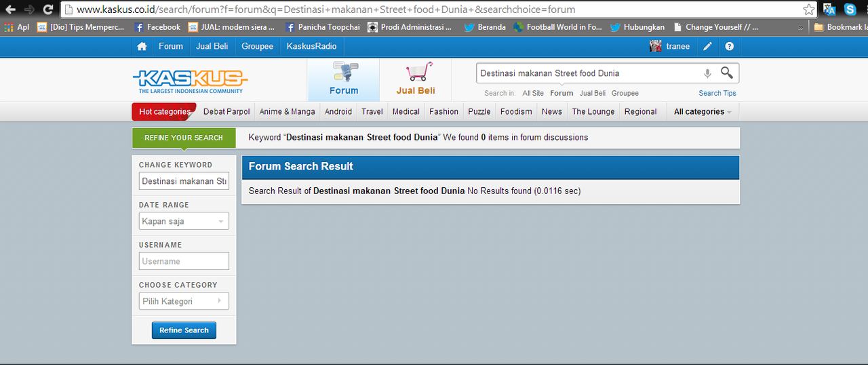Open Search Tips link
The image size is (868, 365).
(717, 93)
